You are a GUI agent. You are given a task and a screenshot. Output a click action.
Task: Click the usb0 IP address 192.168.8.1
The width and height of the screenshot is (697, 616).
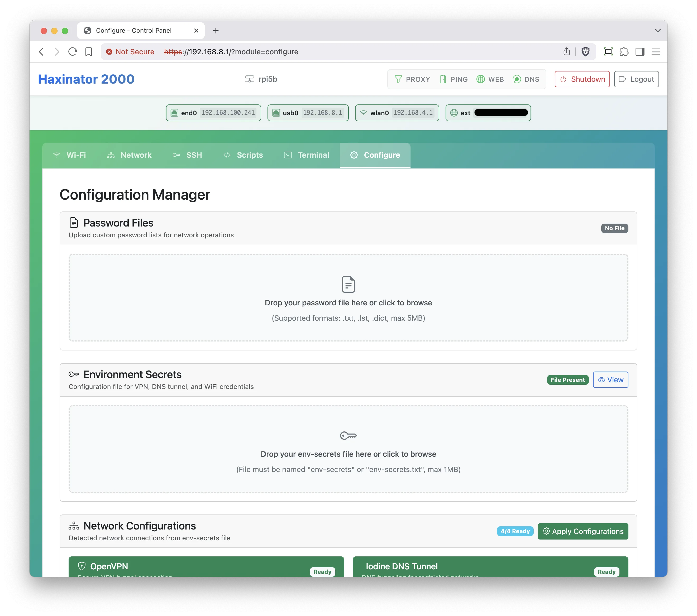[323, 113]
